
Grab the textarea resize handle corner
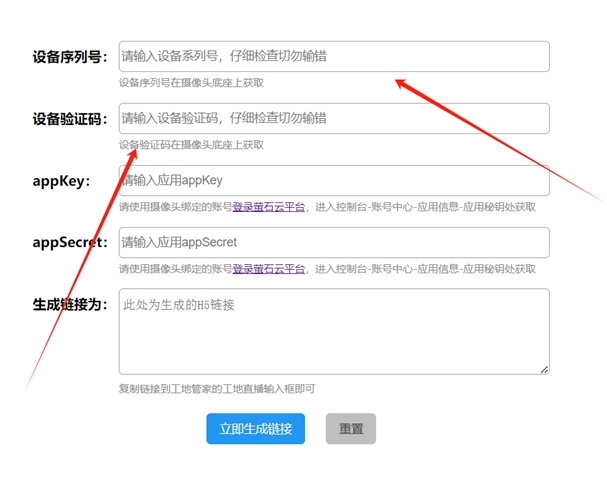[x=545, y=370]
